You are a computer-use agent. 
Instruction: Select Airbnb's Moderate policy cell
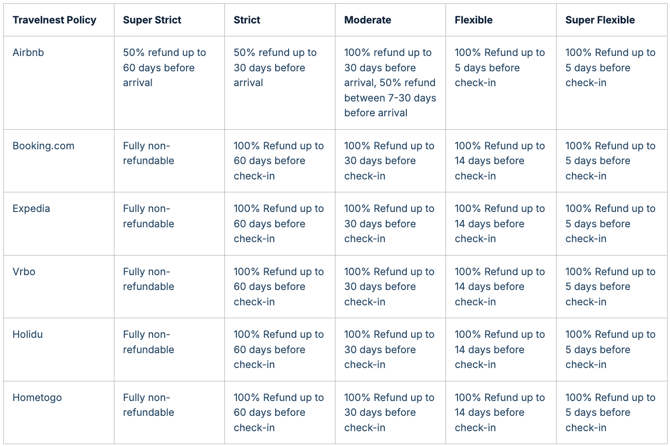390,83
